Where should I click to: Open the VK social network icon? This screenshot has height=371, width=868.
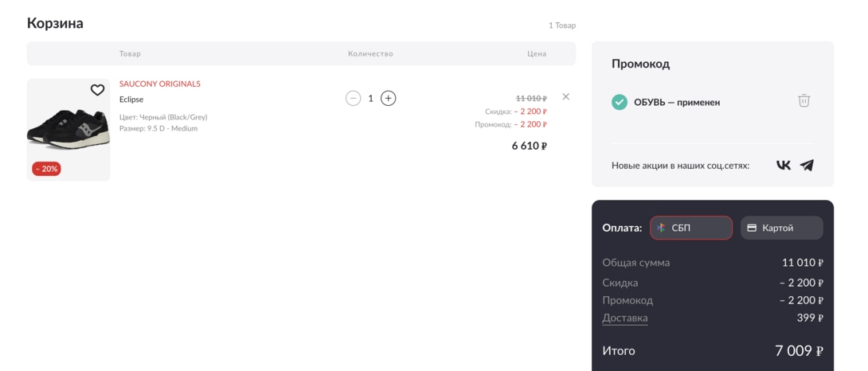[x=784, y=165]
